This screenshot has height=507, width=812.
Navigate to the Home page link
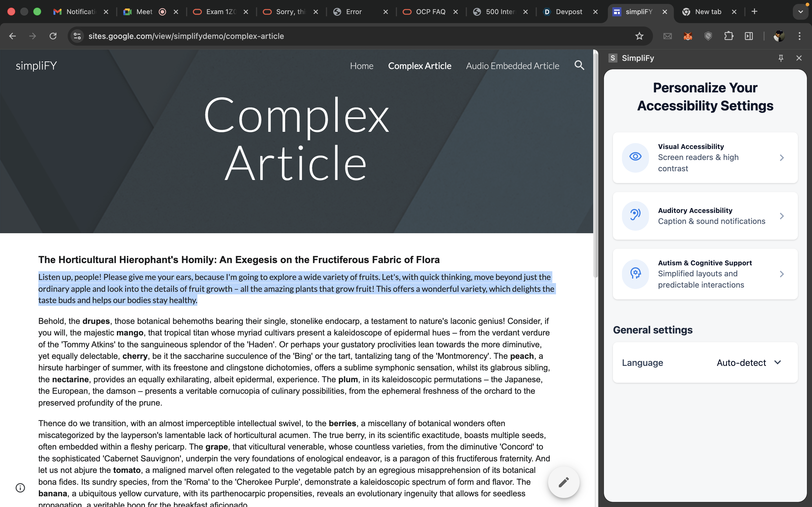click(361, 66)
